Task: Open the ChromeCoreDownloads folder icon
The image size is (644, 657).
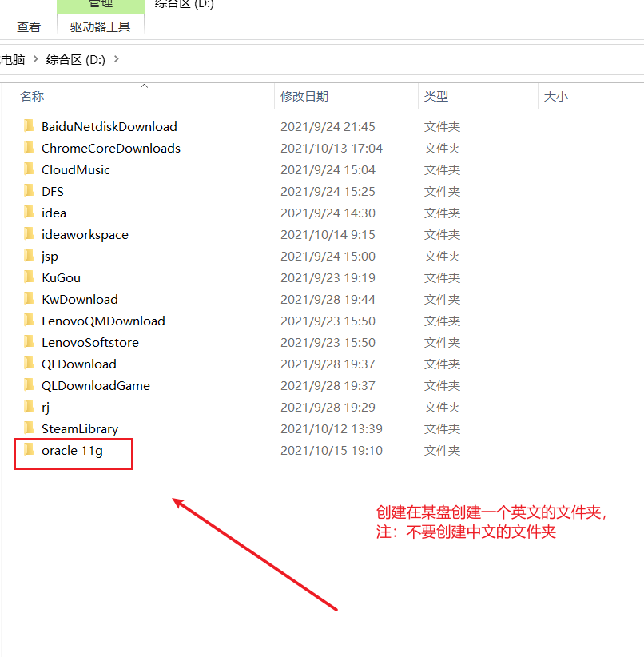Action: coord(30,148)
